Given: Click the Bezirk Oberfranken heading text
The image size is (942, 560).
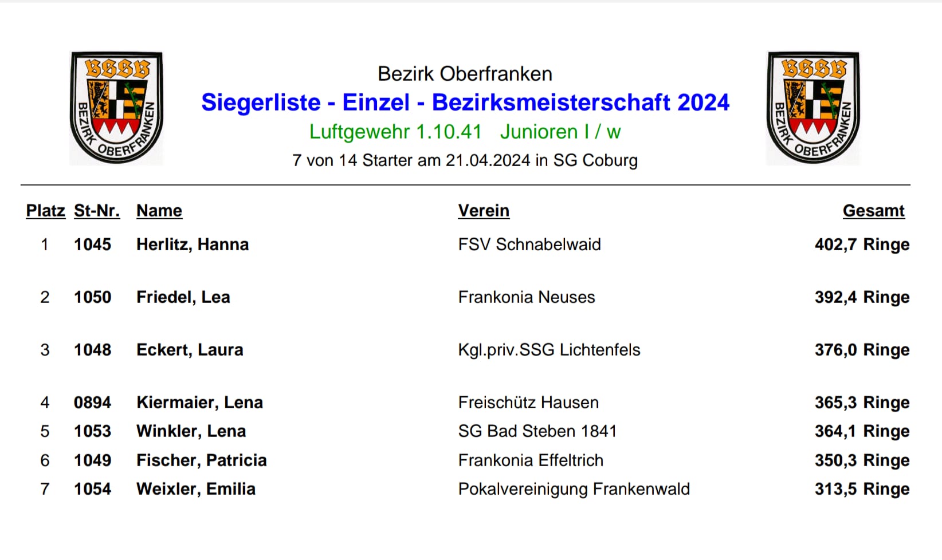Looking at the screenshot, I should point(465,74).
